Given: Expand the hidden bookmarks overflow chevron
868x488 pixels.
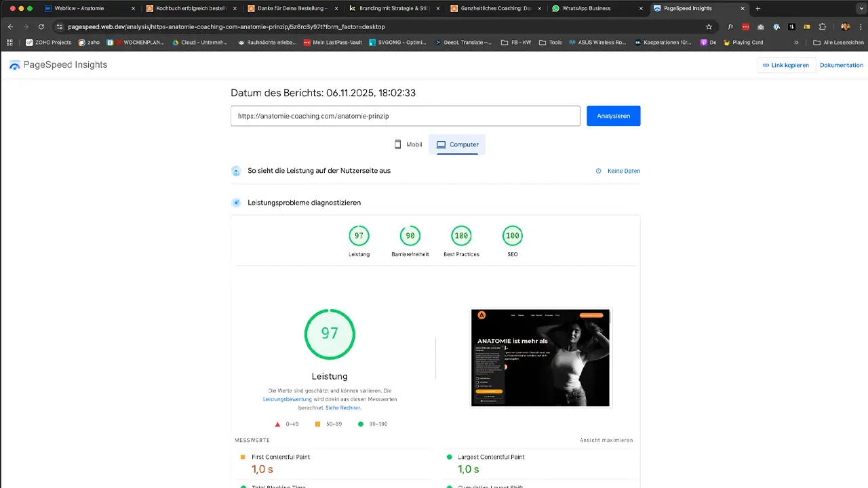Looking at the screenshot, I should point(796,42).
